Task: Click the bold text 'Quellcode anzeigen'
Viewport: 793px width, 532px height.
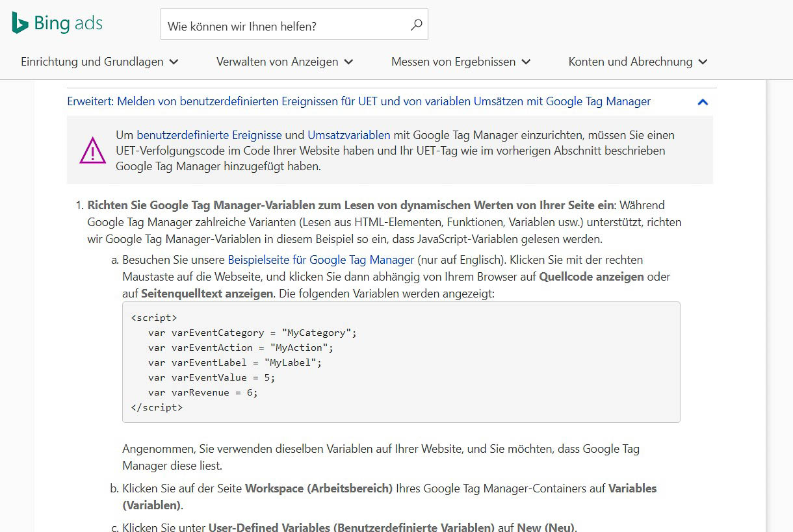Action: [591, 277]
